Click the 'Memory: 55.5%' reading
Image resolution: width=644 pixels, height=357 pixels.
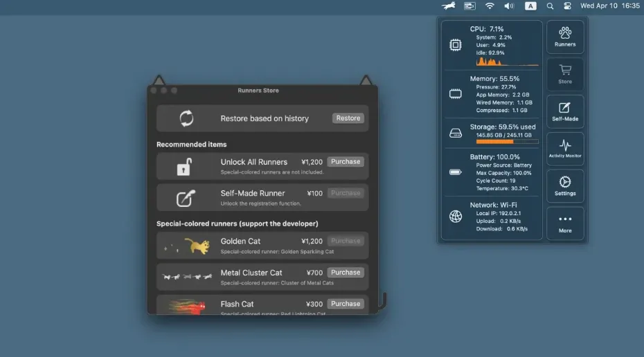click(494, 79)
